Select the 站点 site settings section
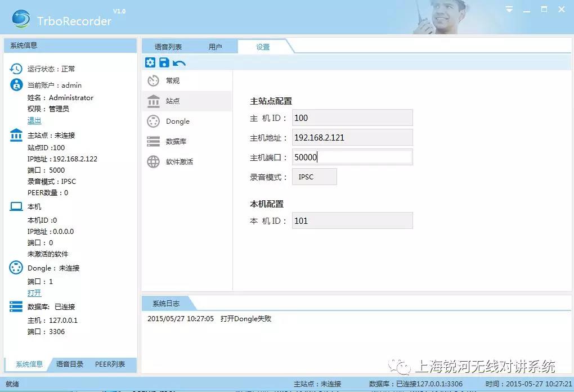The image size is (574, 392). tap(172, 101)
